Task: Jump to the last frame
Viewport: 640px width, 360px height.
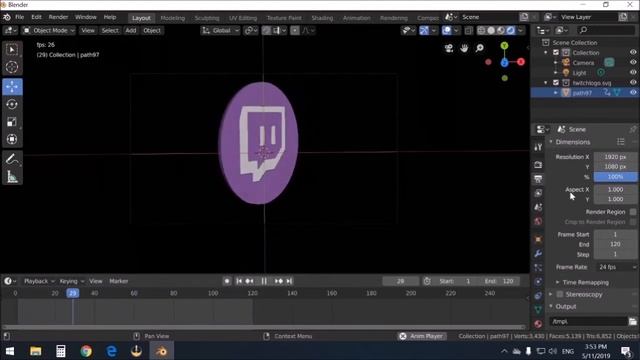Action: click(289, 281)
